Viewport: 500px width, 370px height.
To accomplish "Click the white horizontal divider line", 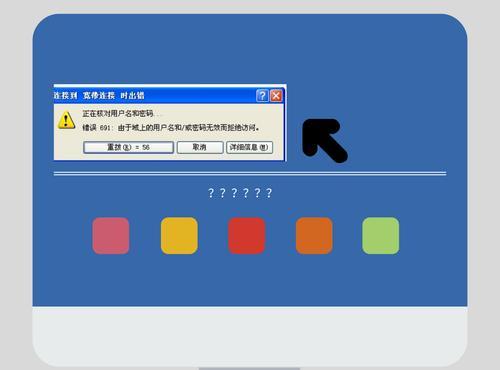I will [250, 174].
